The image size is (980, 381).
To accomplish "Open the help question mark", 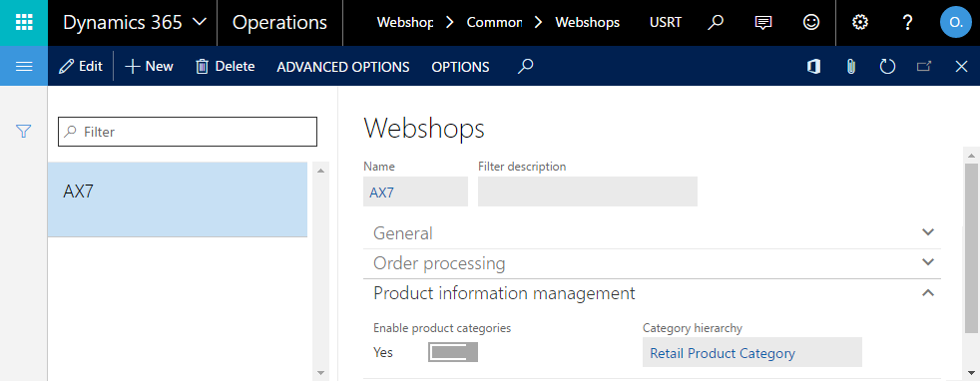I will tap(908, 23).
